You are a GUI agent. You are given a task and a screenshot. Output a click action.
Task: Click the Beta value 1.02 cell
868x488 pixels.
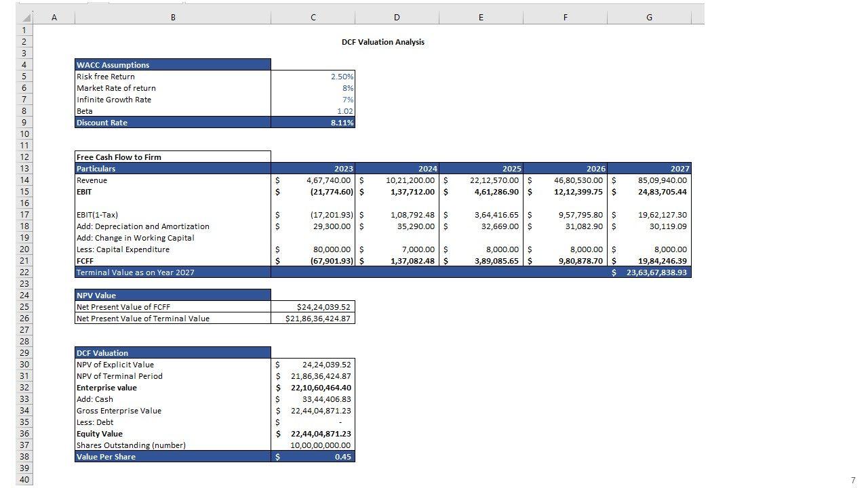[313, 111]
